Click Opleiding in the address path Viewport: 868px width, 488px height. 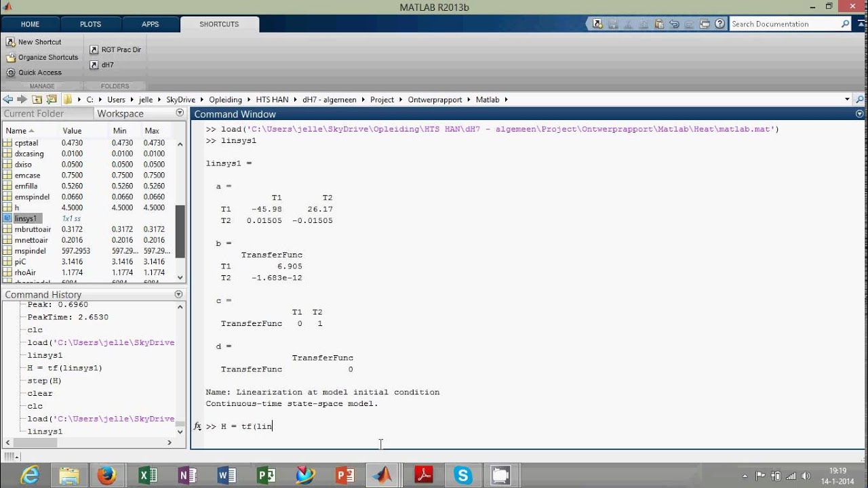pyautogui.click(x=225, y=100)
